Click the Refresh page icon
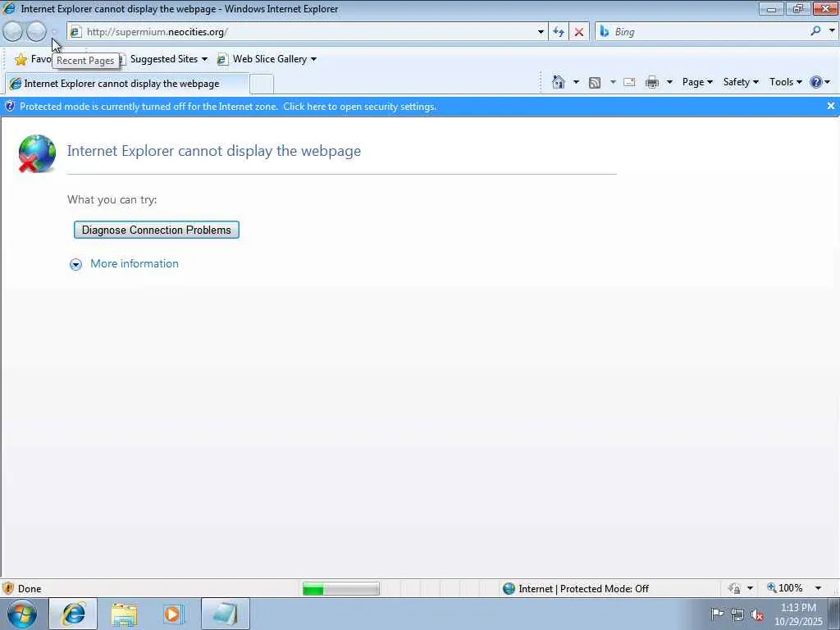The image size is (840, 630). pyautogui.click(x=559, y=32)
